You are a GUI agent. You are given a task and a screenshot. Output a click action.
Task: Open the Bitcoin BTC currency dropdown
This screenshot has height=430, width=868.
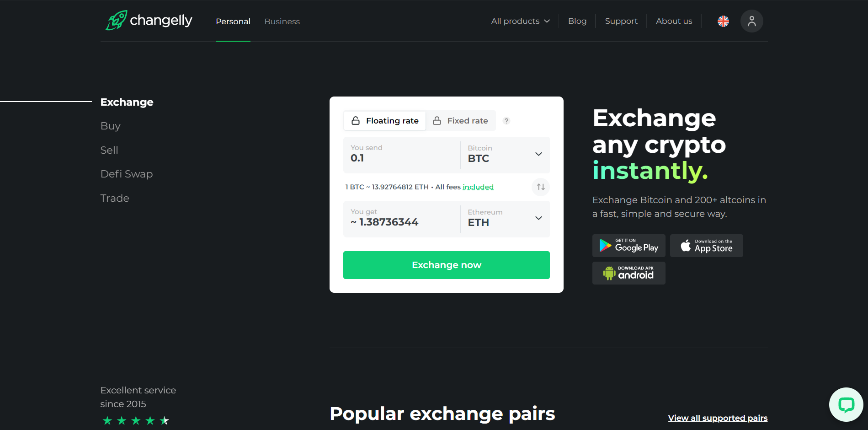[x=505, y=155]
